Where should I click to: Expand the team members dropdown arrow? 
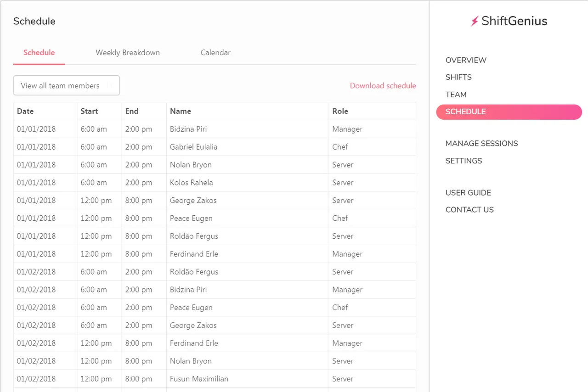click(x=109, y=85)
